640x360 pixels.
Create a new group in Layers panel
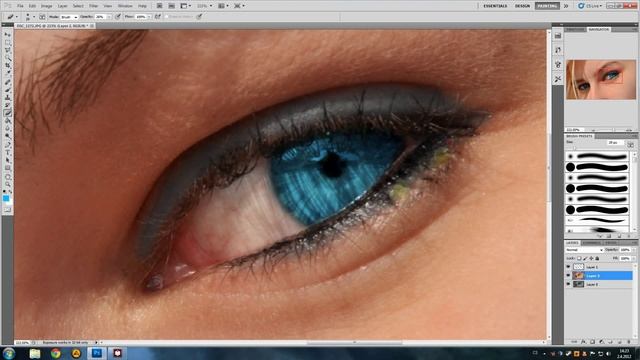pos(610,341)
